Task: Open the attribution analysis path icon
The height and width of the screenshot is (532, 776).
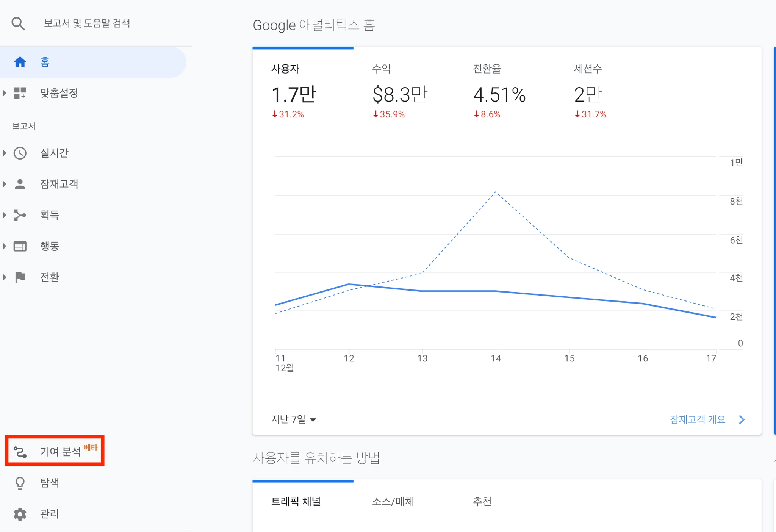Action: 20,452
